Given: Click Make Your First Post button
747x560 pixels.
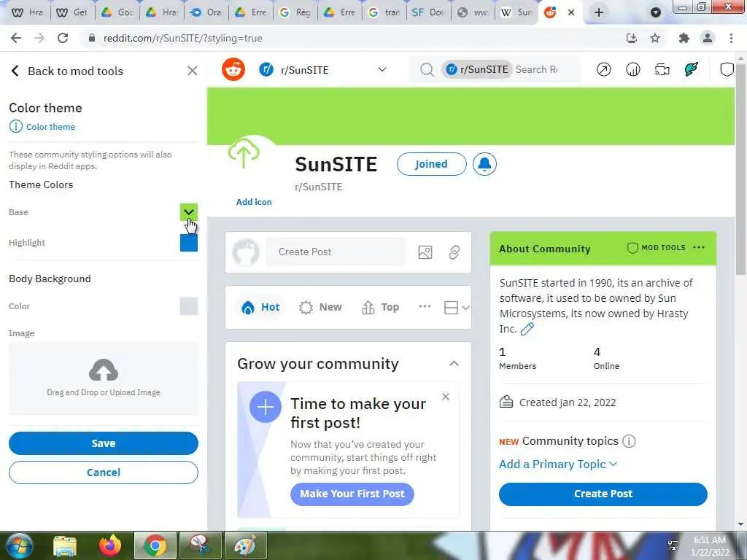Looking at the screenshot, I should [x=352, y=494].
